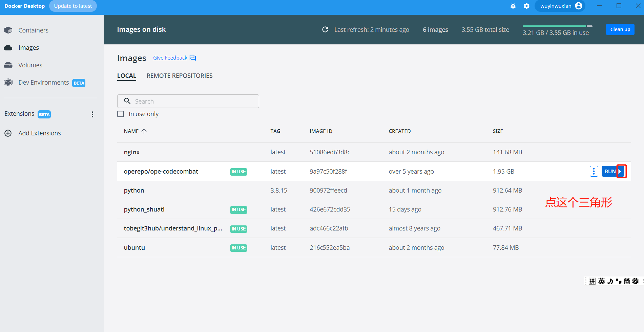Click image ID 216c552ea5ba

[x=330, y=248]
